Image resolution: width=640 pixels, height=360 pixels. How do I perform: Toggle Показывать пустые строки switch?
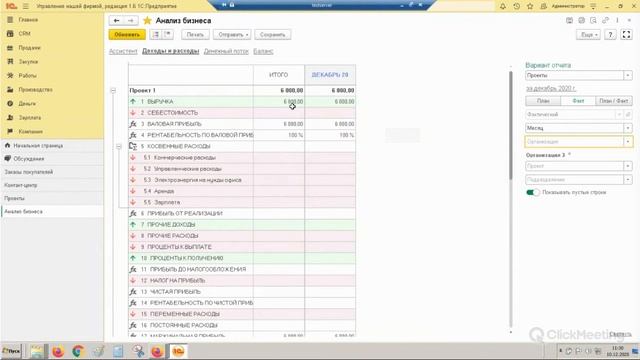pyautogui.click(x=533, y=192)
